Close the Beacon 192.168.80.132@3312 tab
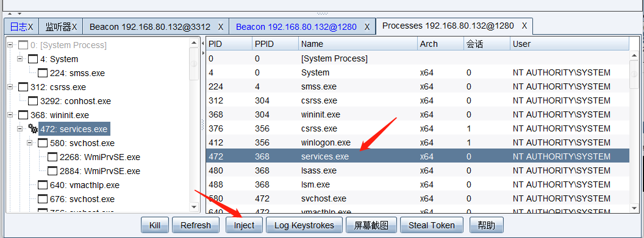The image size is (644, 238). [221, 27]
